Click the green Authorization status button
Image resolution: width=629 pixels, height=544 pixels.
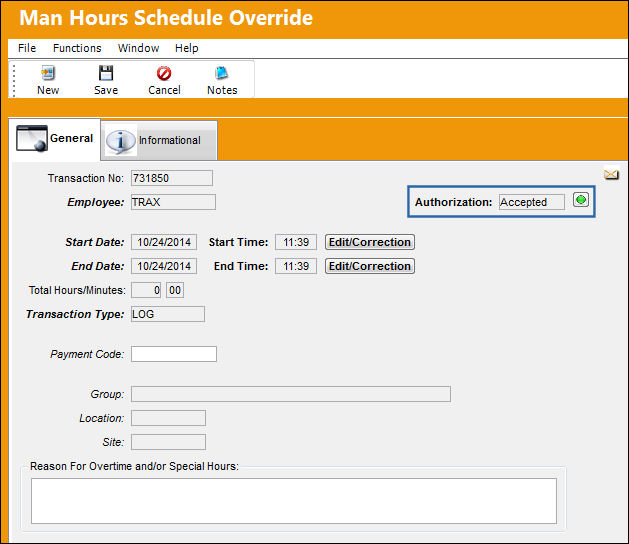pyautogui.click(x=581, y=199)
